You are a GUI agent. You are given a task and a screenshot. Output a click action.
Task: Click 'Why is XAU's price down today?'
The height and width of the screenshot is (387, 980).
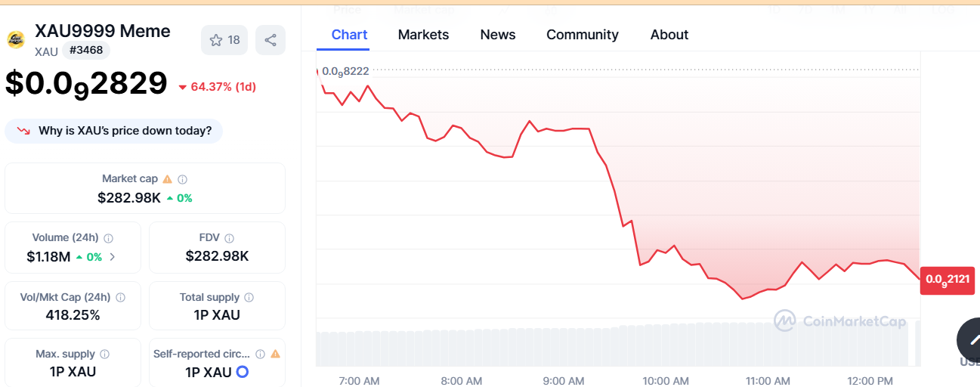click(114, 131)
